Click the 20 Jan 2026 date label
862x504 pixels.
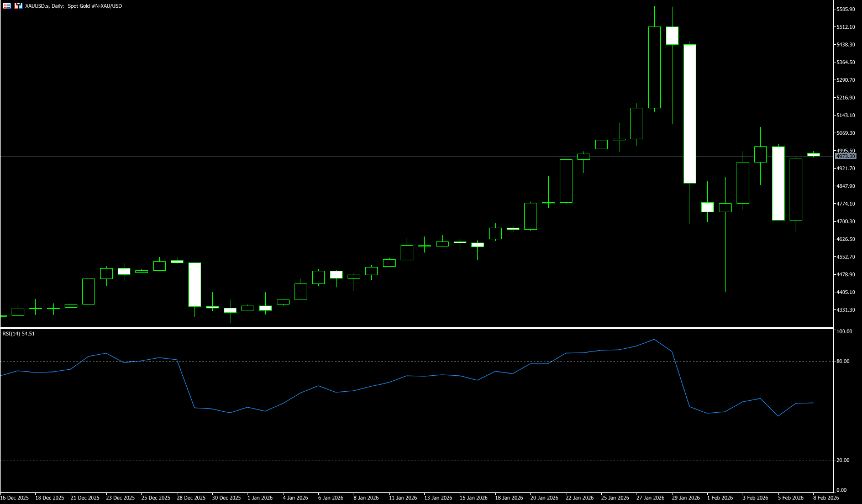[x=544, y=498]
